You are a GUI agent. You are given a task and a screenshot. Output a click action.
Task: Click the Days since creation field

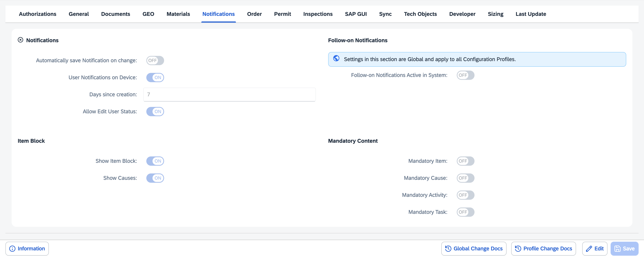[x=229, y=94]
